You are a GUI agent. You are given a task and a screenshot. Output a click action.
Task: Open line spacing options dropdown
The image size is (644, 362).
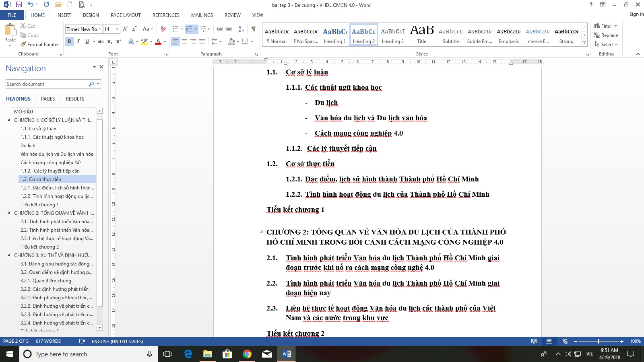tap(216, 41)
